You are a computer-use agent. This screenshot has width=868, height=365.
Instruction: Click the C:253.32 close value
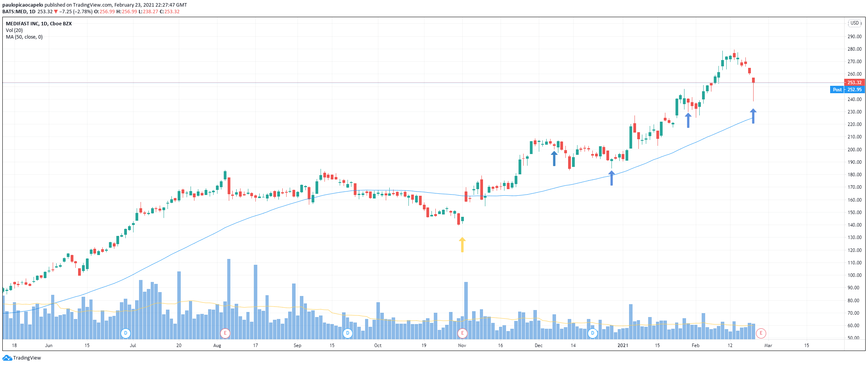pos(169,12)
